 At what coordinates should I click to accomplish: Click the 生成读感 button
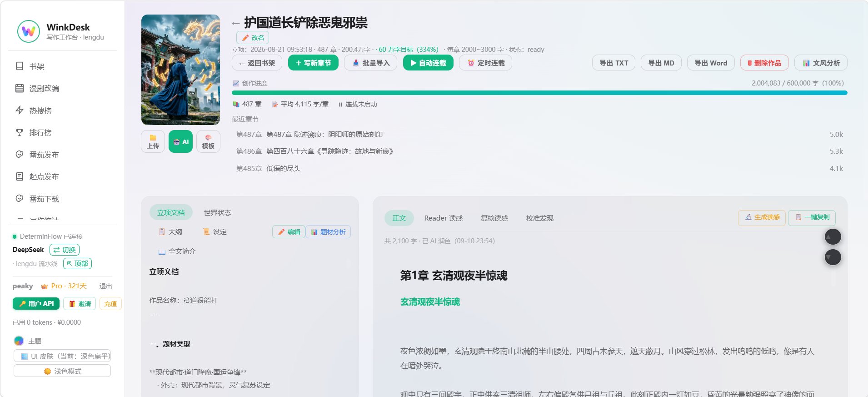click(762, 217)
